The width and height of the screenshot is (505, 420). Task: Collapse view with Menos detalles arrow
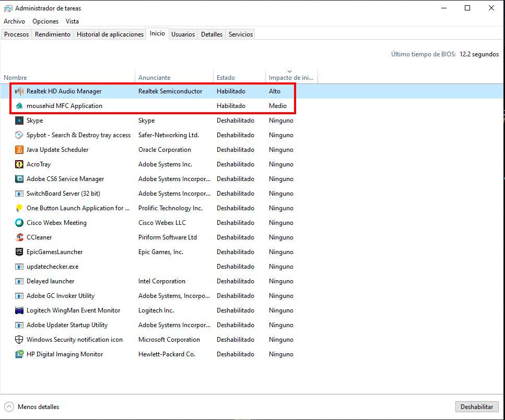pos(9,407)
